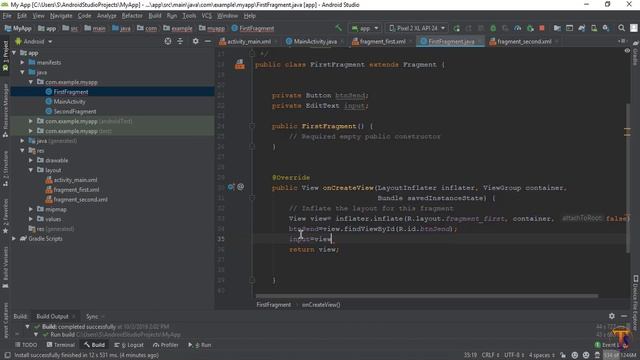Screen dimensions: 640x360
Task: Click the red Stop button
Action: (x=542, y=28)
